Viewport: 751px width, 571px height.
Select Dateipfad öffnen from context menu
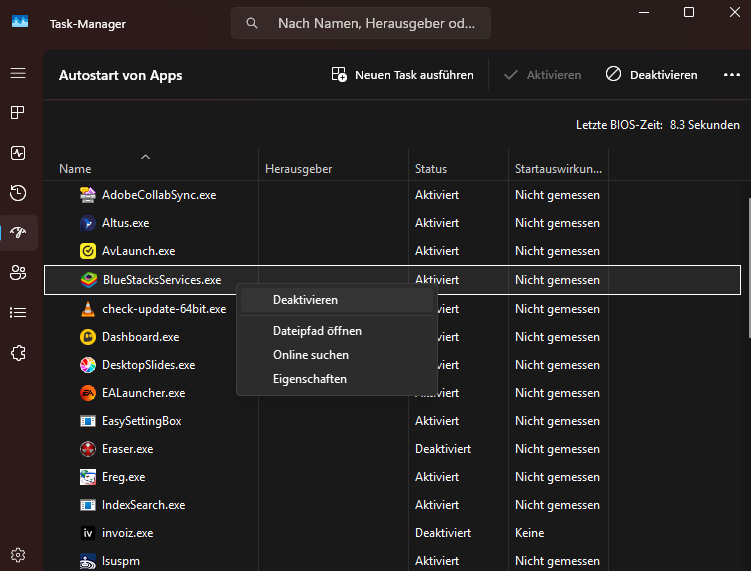point(317,331)
